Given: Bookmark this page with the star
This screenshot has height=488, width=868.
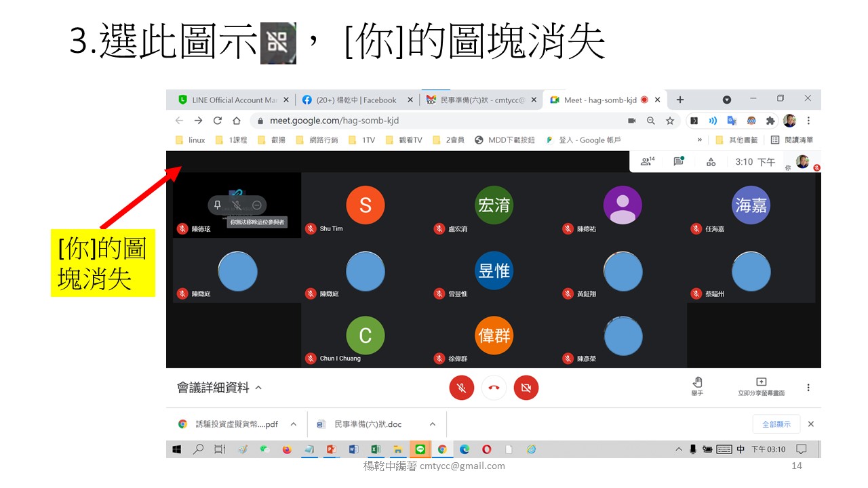Looking at the screenshot, I should point(670,121).
